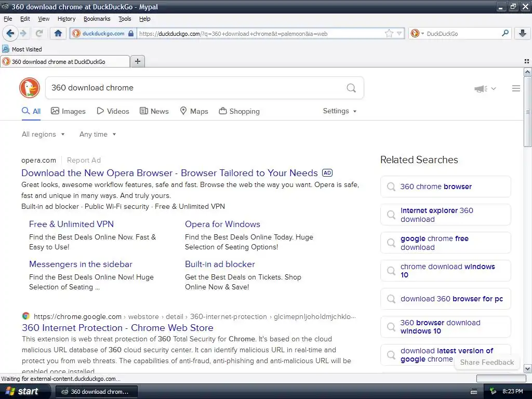Open the hamburger side menu
532x399 pixels.
coord(516,88)
